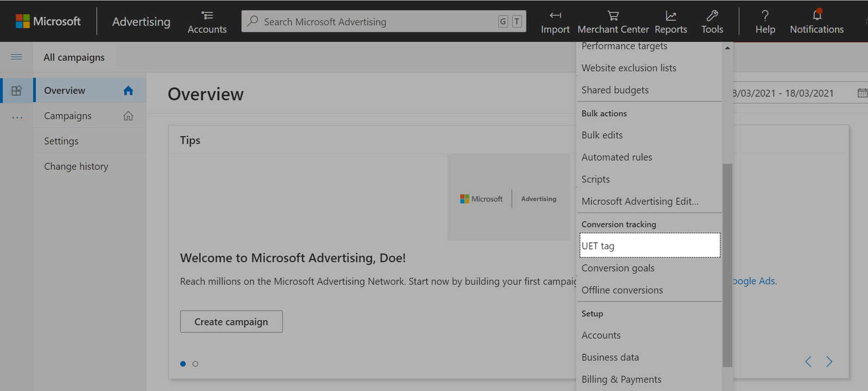Select the second carousel dot indicator
This screenshot has height=391, width=868.
[195, 364]
